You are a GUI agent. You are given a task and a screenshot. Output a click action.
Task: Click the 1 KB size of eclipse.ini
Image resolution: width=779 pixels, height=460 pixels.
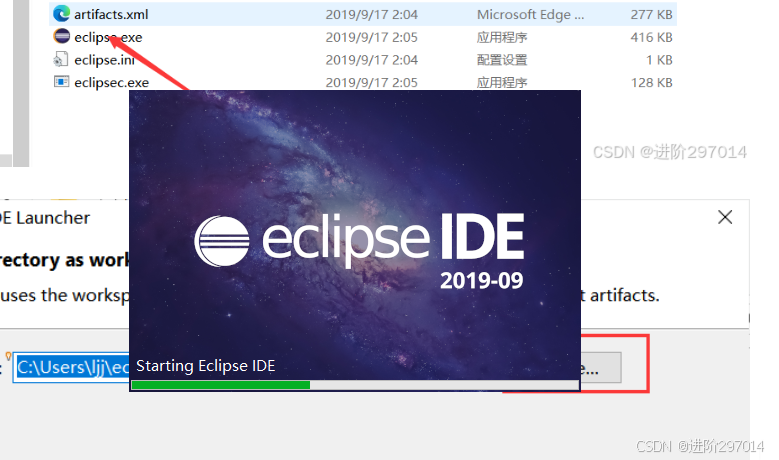(659, 60)
